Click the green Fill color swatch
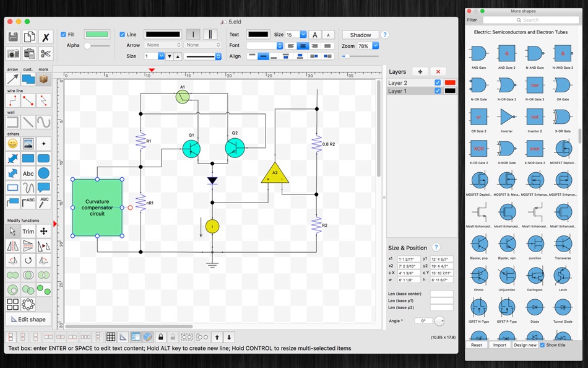Image resolution: width=588 pixels, height=368 pixels. coord(97,35)
